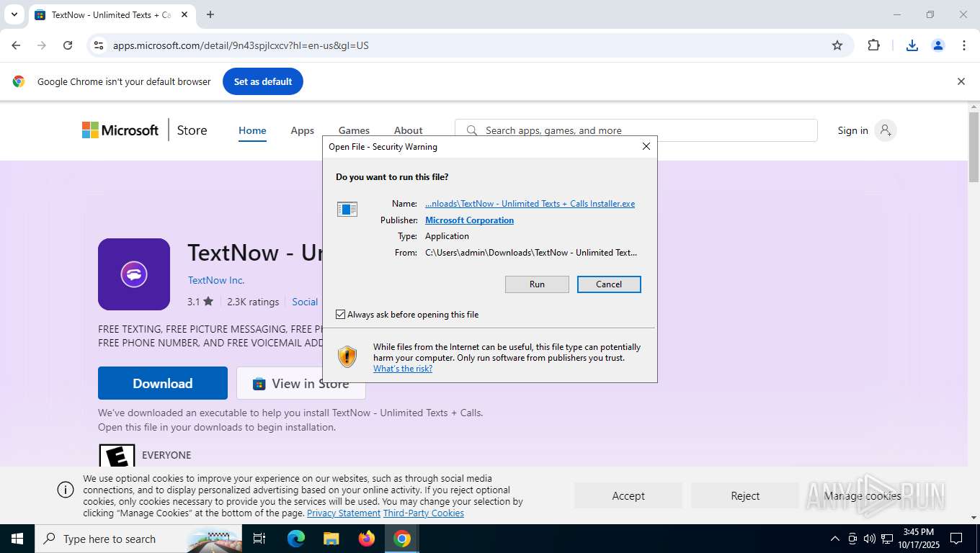Click the blue Download button
The width and height of the screenshot is (980, 553).
pyautogui.click(x=163, y=383)
